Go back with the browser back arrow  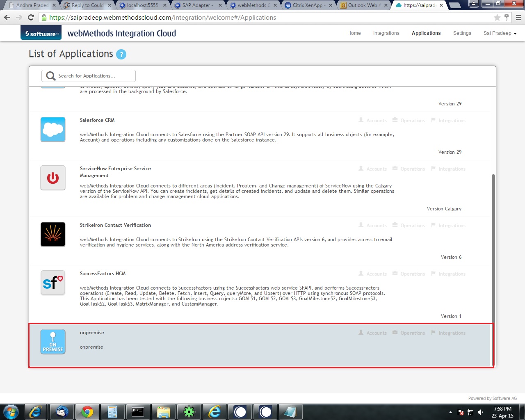coord(7,17)
